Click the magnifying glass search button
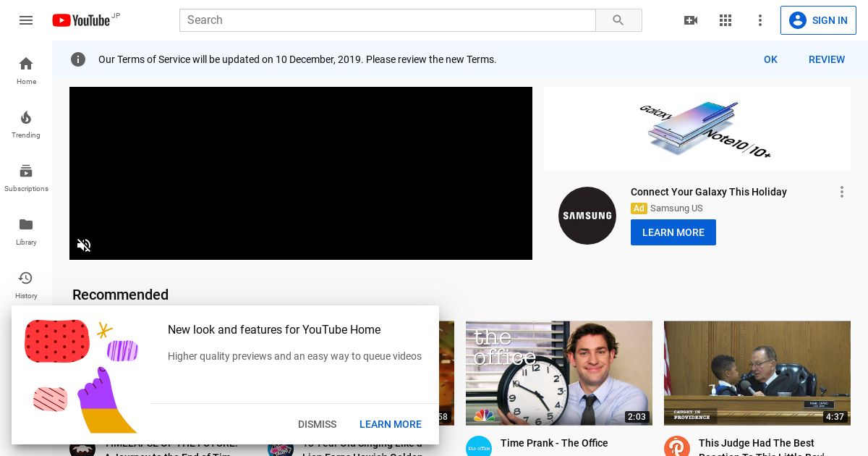The image size is (868, 456). [x=618, y=20]
